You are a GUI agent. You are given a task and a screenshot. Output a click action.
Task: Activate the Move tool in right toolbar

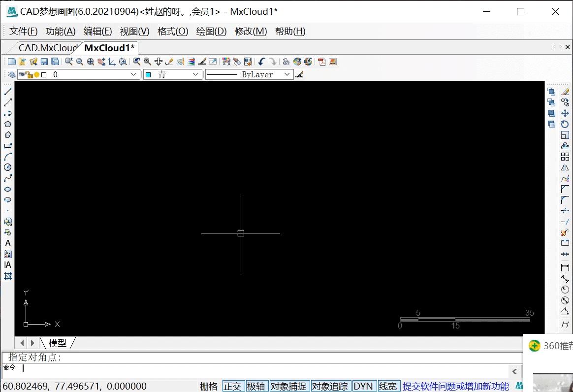coord(565,113)
